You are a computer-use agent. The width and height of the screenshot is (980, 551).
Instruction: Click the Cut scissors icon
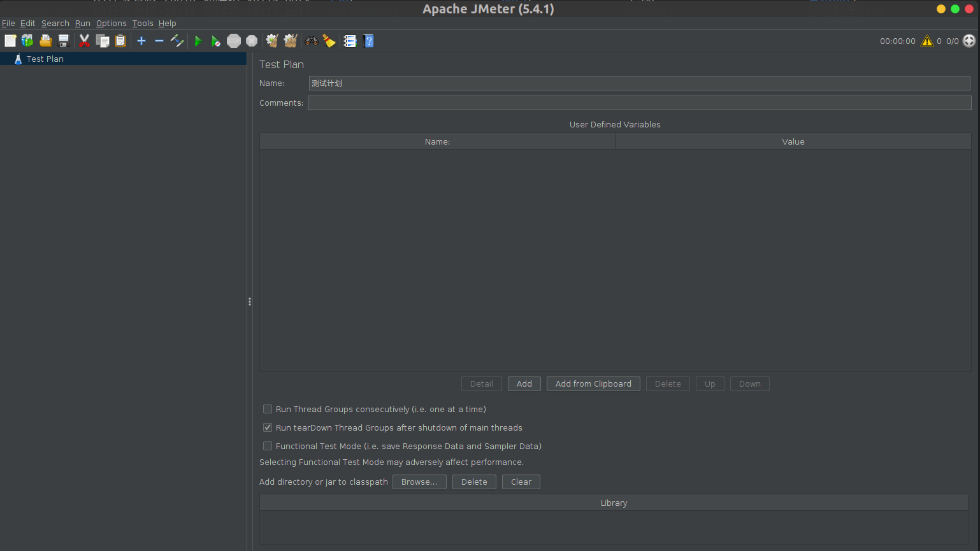[x=84, y=41]
